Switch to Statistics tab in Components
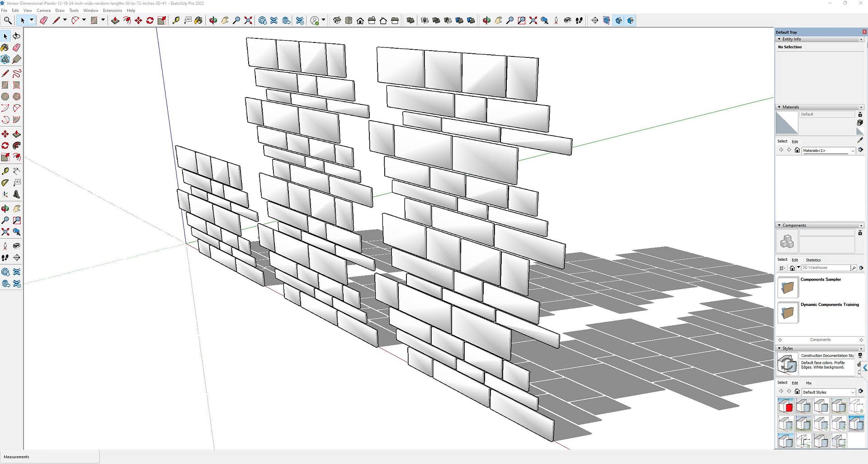868x464 pixels. tap(813, 260)
